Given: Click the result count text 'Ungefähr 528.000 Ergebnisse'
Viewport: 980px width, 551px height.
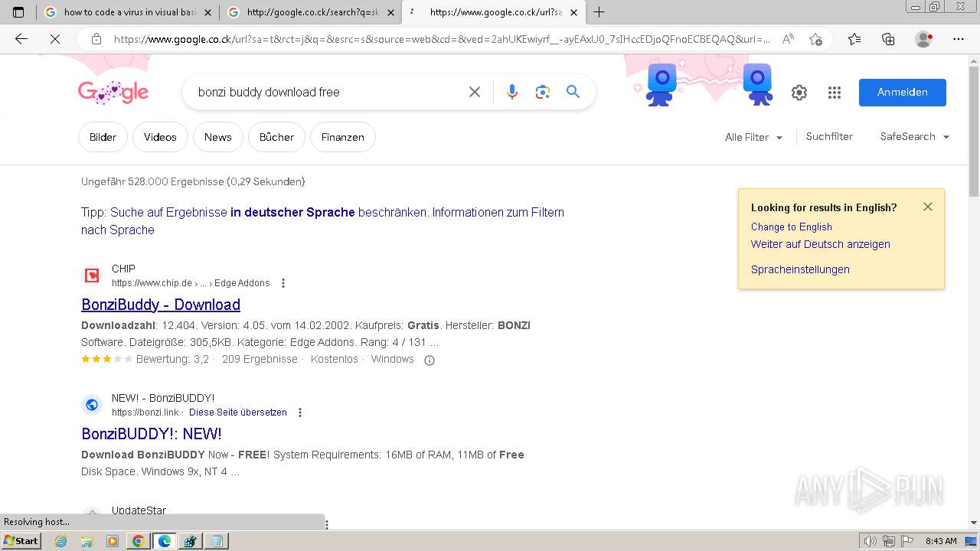Looking at the screenshot, I should (152, 181).
